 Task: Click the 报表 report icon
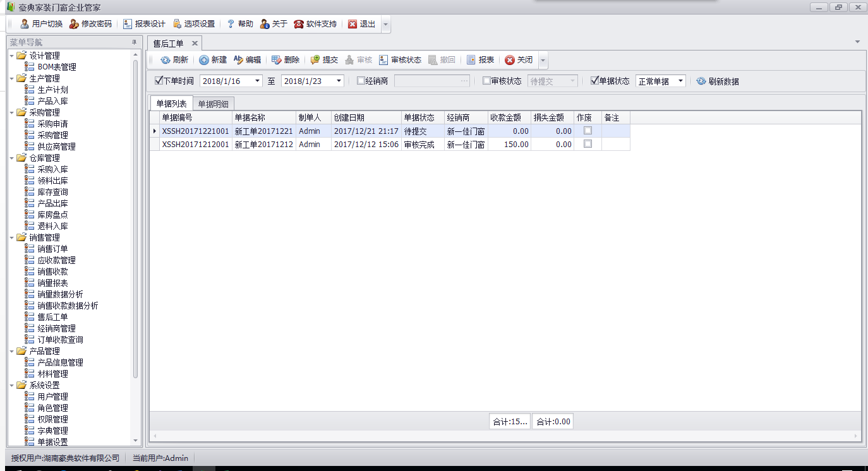[x=471, y=60]
